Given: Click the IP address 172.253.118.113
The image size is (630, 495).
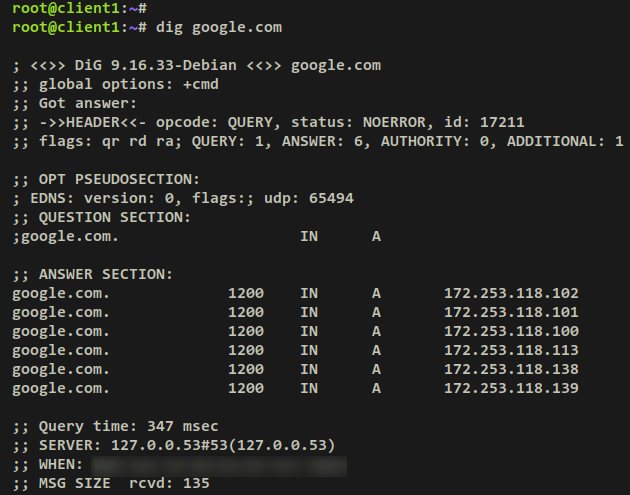Looking at the screenshot, I should [511, 350].
